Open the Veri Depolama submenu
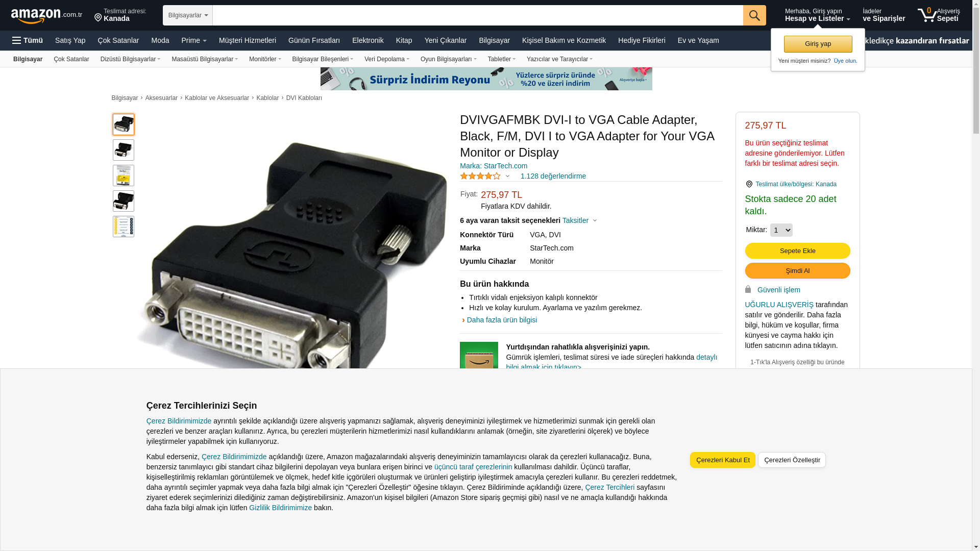Image resolution: width=980 pixels, height=551 pixels. pos(387,59)
